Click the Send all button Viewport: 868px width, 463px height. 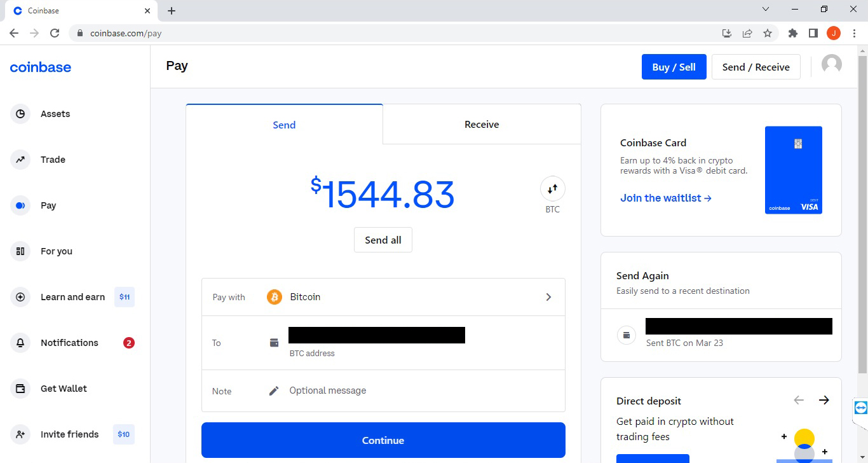(383, 240)
